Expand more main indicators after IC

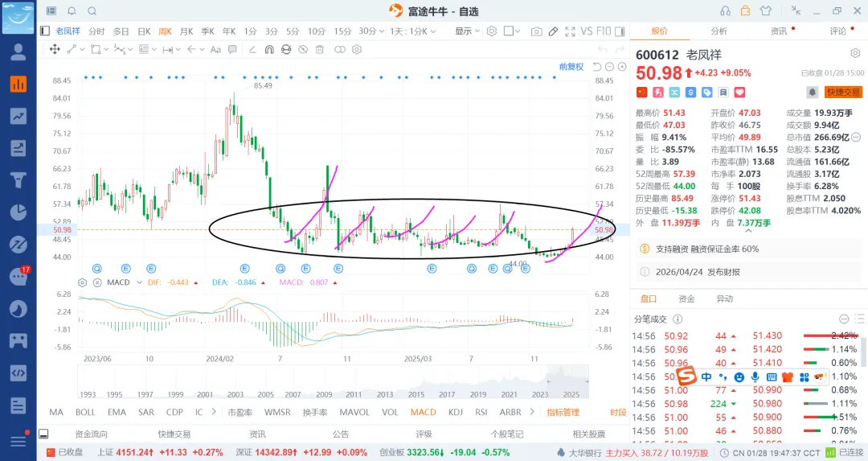(x=214, y=412)
